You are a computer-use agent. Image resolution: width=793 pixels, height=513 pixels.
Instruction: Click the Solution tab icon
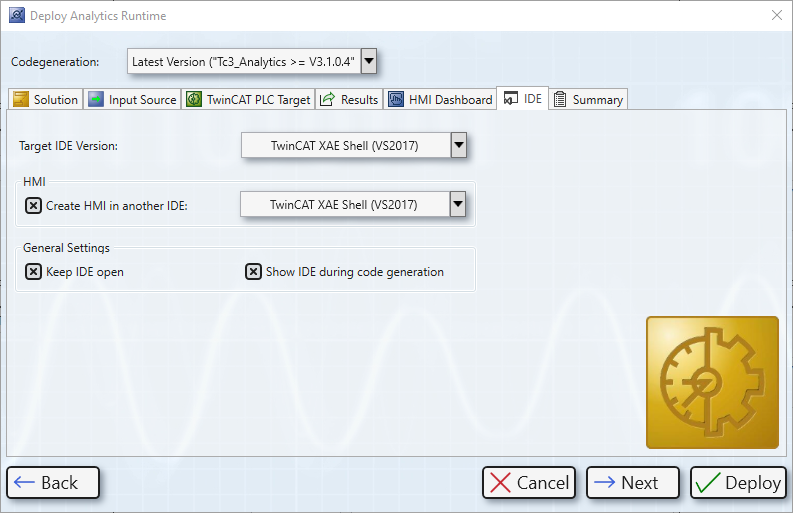21,99
